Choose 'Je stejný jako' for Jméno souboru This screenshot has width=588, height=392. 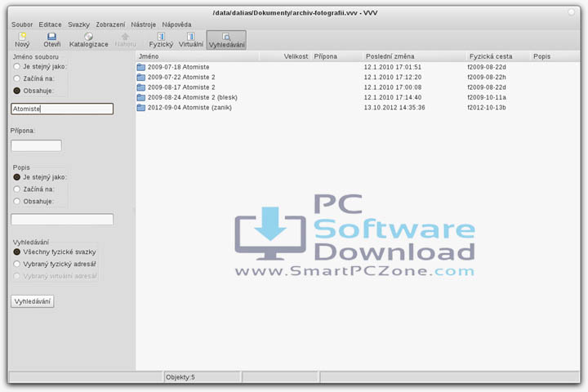[17, 66]
